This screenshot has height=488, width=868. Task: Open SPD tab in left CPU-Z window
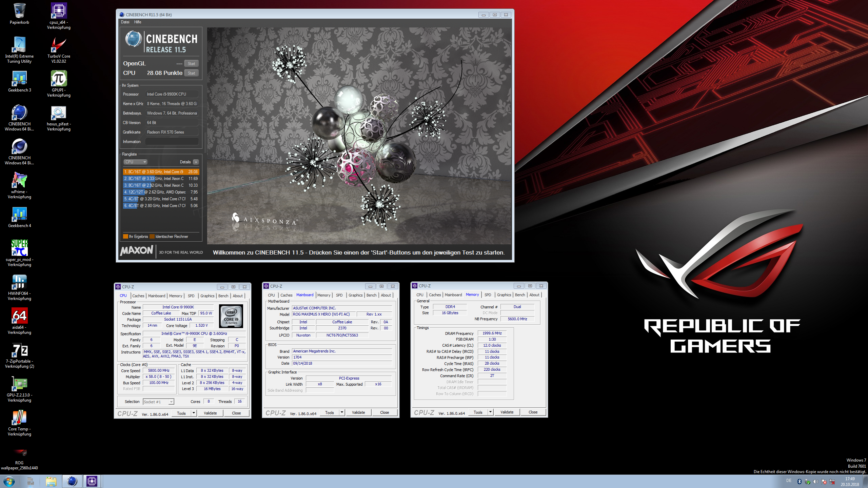(x=191, y=296)
